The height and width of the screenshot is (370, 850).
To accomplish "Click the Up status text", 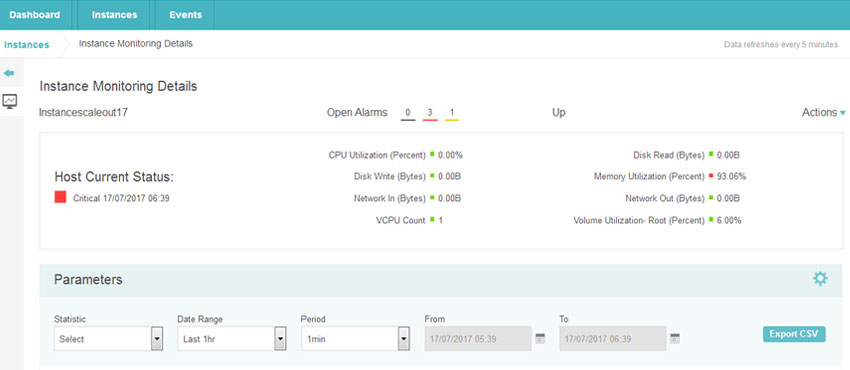I will coord(558,113).
